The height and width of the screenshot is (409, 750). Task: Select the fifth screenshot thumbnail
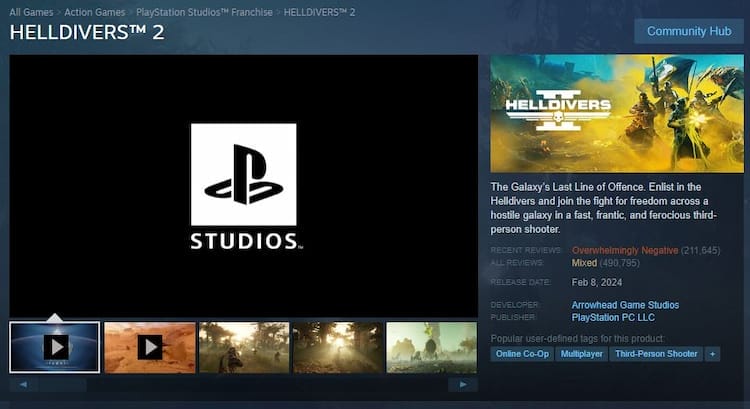point(431,347)
